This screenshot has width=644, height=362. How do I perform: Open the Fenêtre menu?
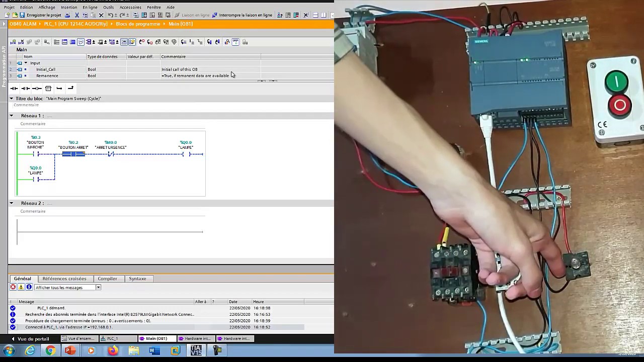[154, 8]
